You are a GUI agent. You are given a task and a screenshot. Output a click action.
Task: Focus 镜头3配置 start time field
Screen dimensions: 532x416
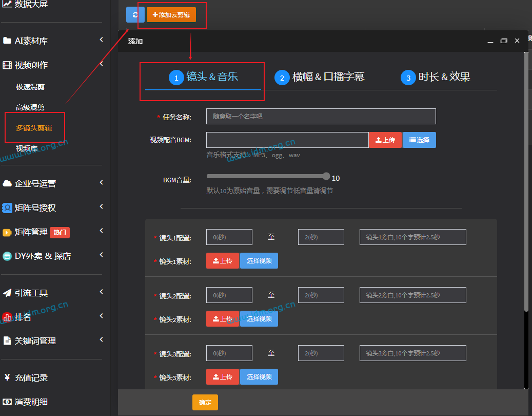pos(229,353)
